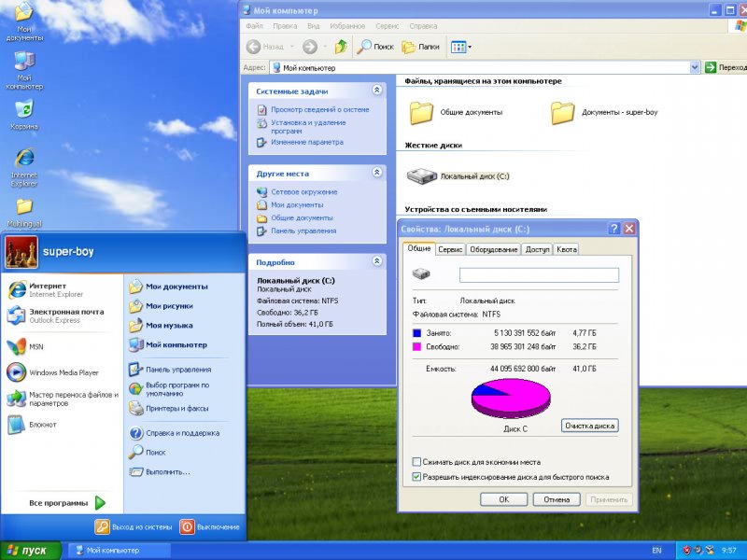747x560 pixels.
Task: Open the Избранное menu
Action: pyautogui.click(x=347, y=26)
